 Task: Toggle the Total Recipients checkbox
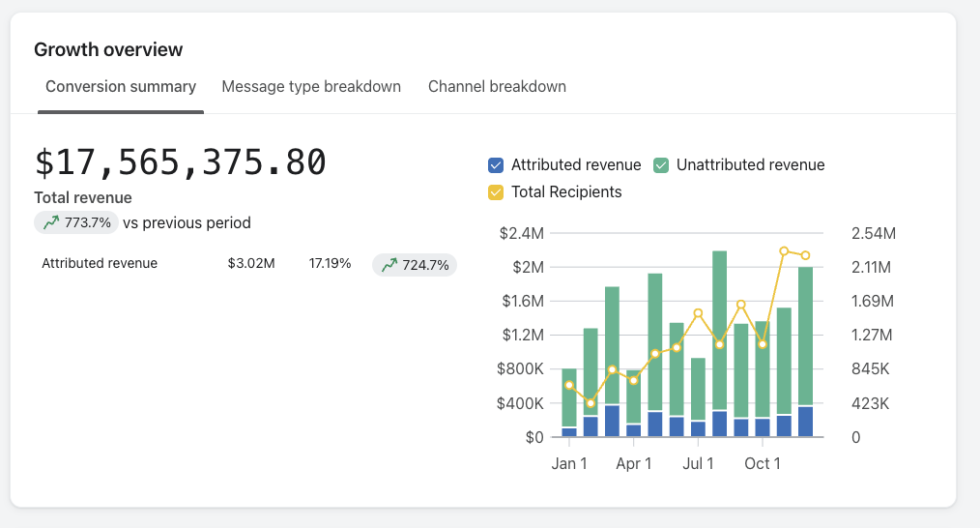click(x=496, y=192)
